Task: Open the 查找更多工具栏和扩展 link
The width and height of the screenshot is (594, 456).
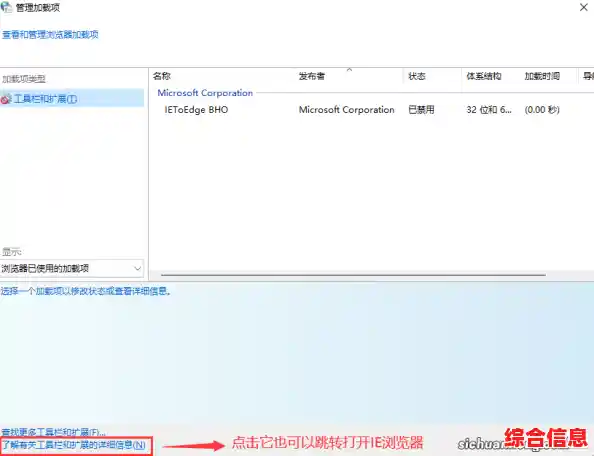Action: (x=54, y=432)
